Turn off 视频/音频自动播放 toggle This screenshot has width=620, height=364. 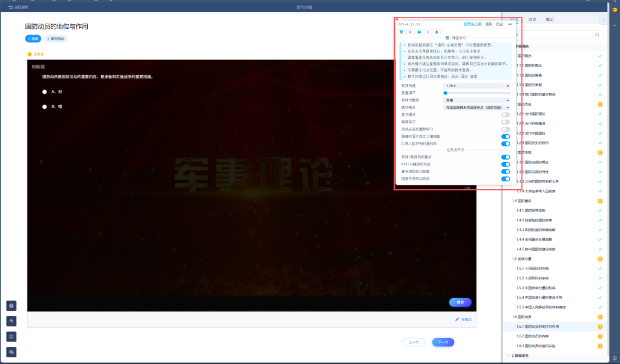tap(505, 157)
